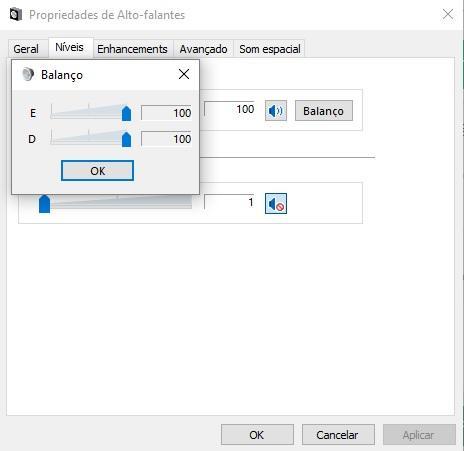The height and width of the screenshot is (451, 464).
Task: Open the Som espacial tab
Action: tap(270, 49)
